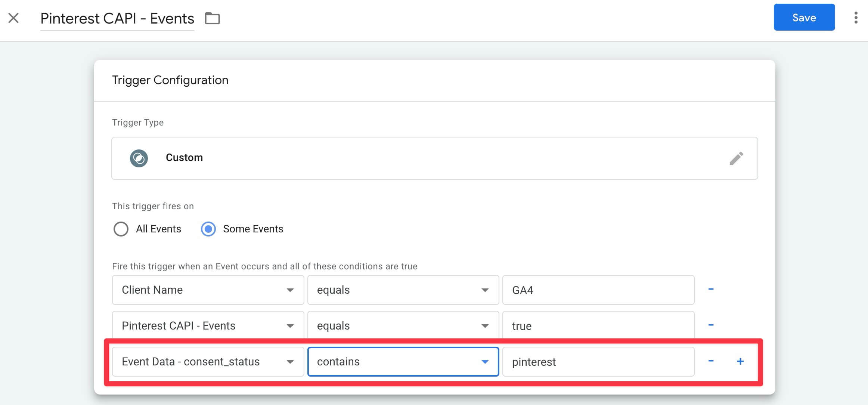Click the GA4 value field
Image resolution: width=868 pixels, height=405 pixels.
tap(598, 290)
